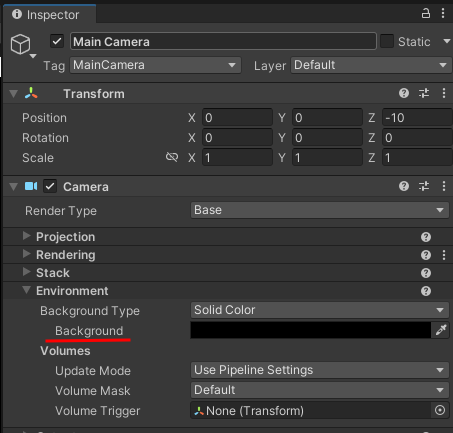453x433 pixels.
Task: Open the Layer dropdown showing Default
Action: point(371,65)
